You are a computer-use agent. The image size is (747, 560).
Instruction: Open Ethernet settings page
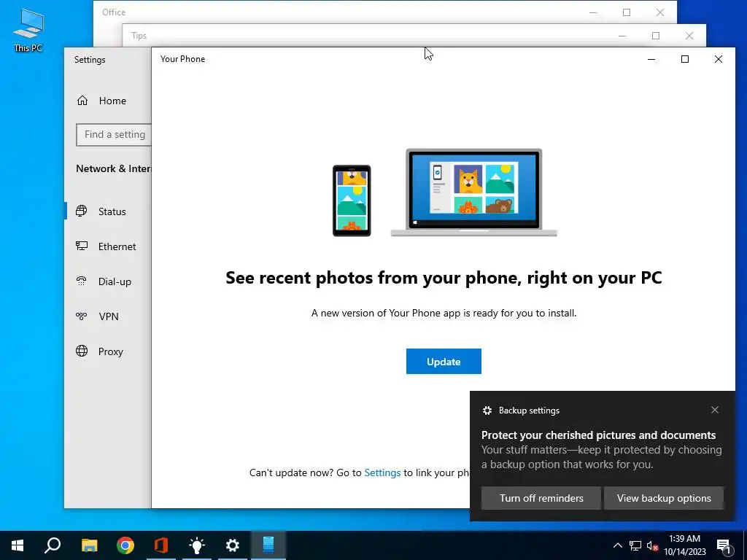point(108,246)
